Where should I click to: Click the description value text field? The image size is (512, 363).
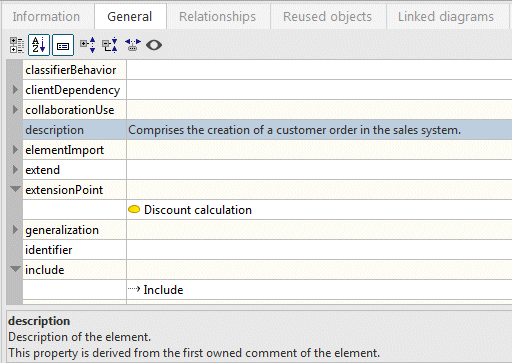point(319,130)
